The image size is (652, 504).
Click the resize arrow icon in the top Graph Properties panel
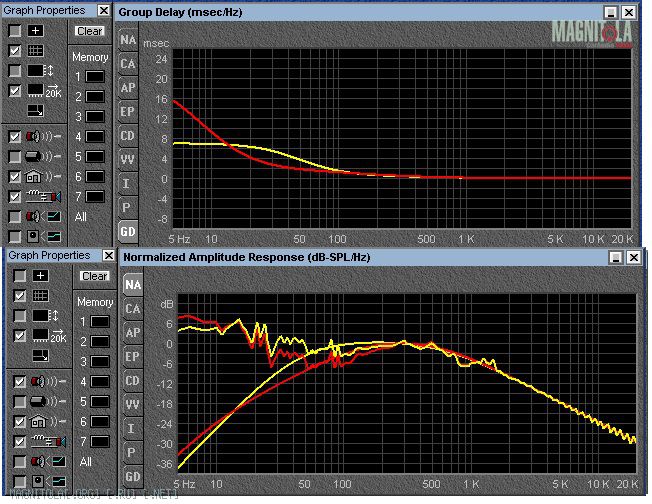pos(36,110)
